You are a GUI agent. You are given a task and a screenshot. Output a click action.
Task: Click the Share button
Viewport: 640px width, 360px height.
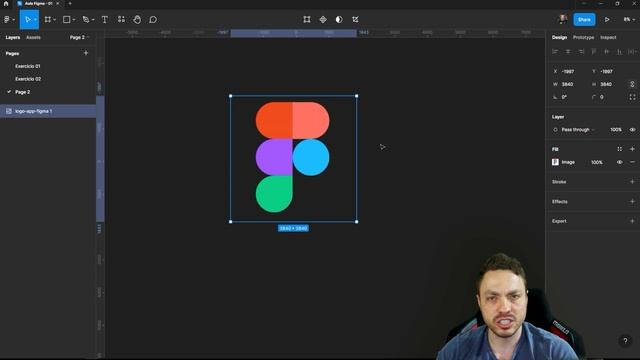584,20
